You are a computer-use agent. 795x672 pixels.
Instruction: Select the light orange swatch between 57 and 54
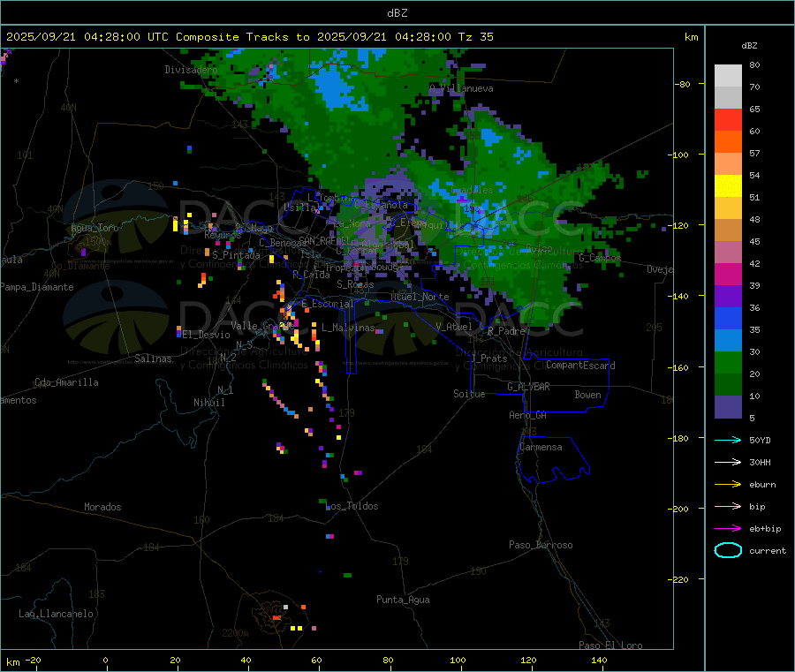coord(728,164)
